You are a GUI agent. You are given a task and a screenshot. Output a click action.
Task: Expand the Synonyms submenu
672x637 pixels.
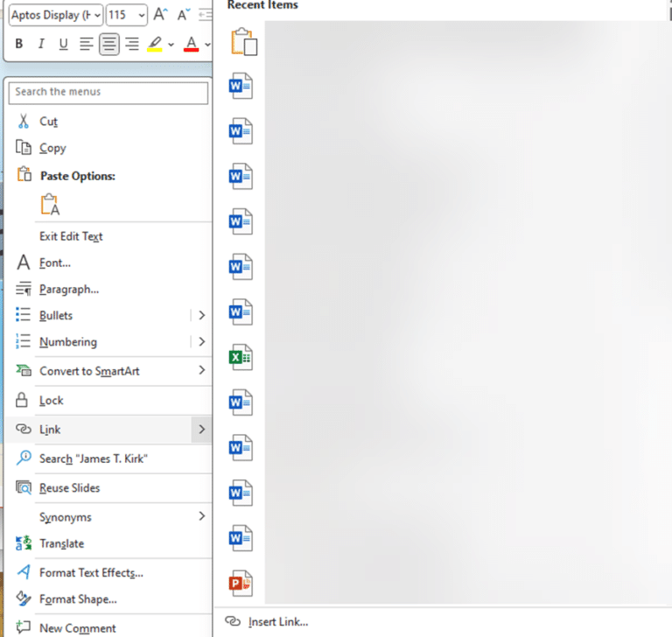click(x=108, y=517)
